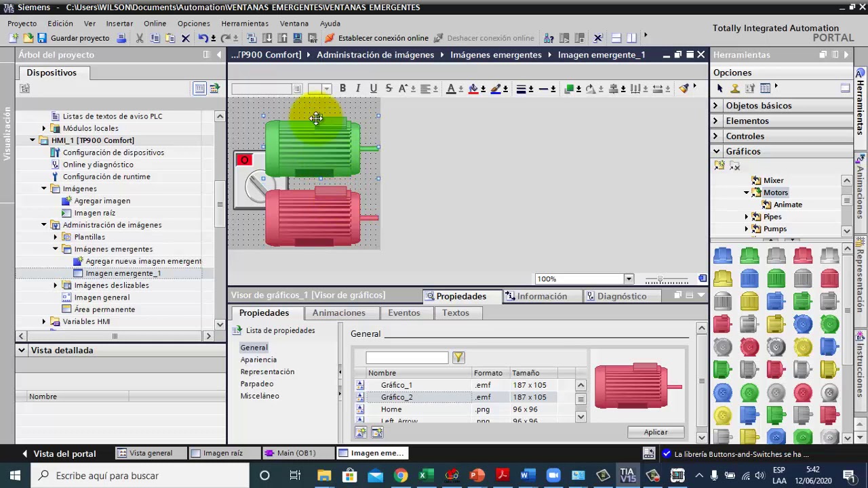Click the start simulation icon
Image resolution: width=868 pixels, height=488 pixels.
click(x=298, y=38)
